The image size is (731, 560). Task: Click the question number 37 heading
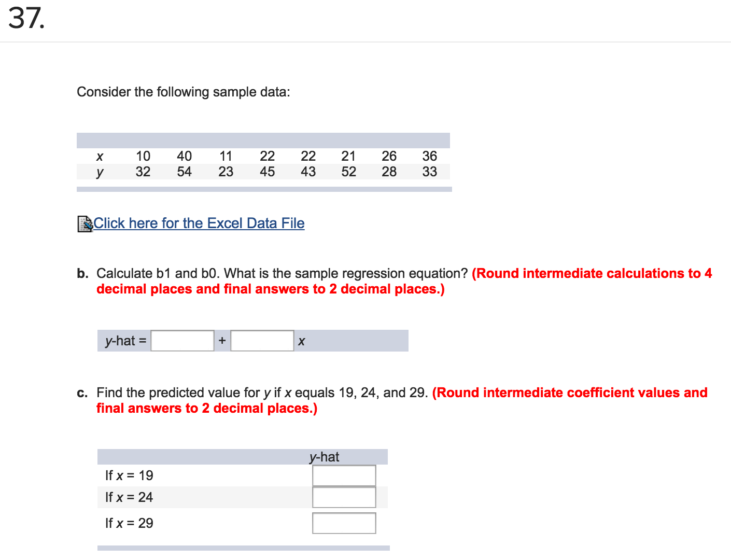pos(26,19)
